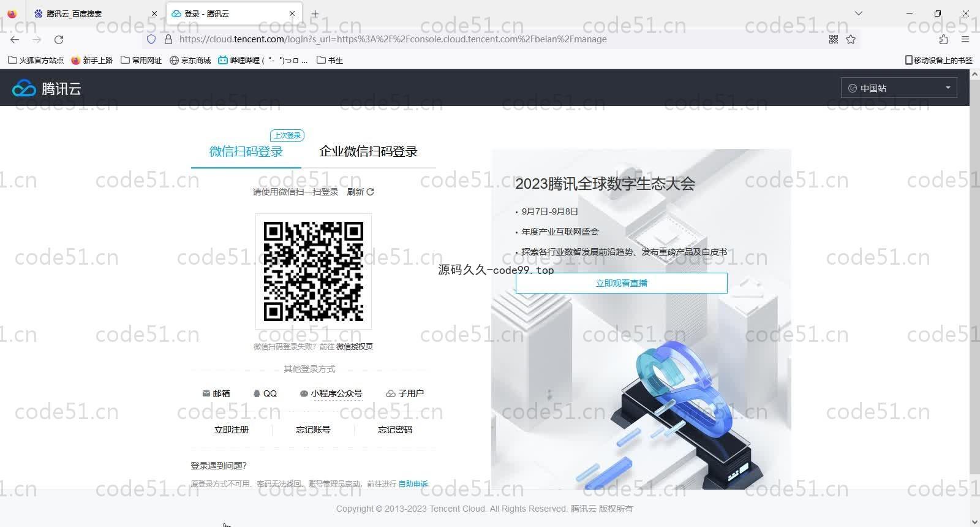Choose 小程序公众号 login method

[331, 393]
